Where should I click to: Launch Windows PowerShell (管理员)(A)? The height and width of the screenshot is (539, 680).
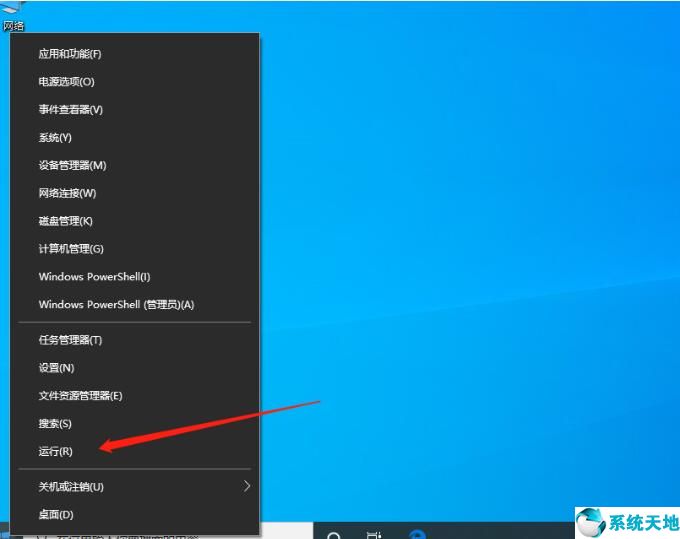(x=134, y=305)
